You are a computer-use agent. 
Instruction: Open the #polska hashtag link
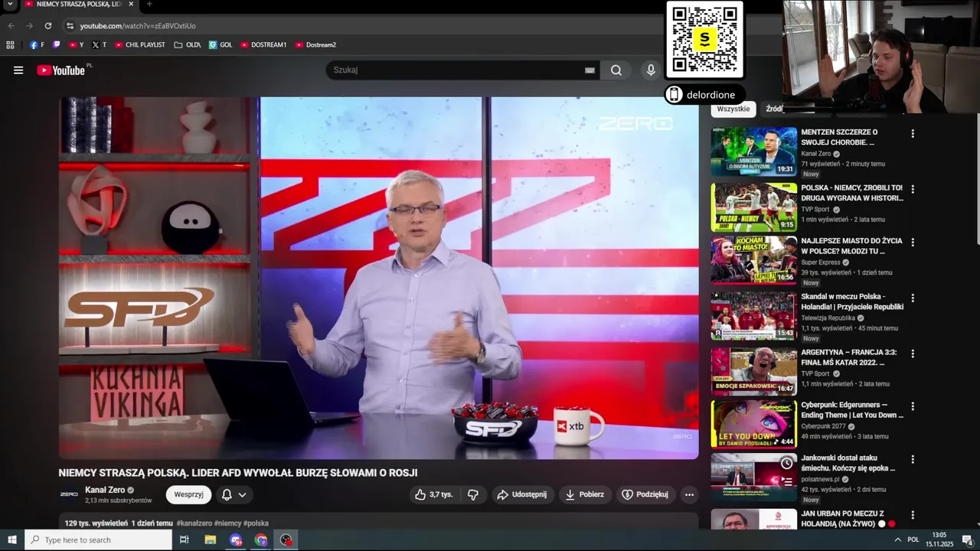click(256, 523)
